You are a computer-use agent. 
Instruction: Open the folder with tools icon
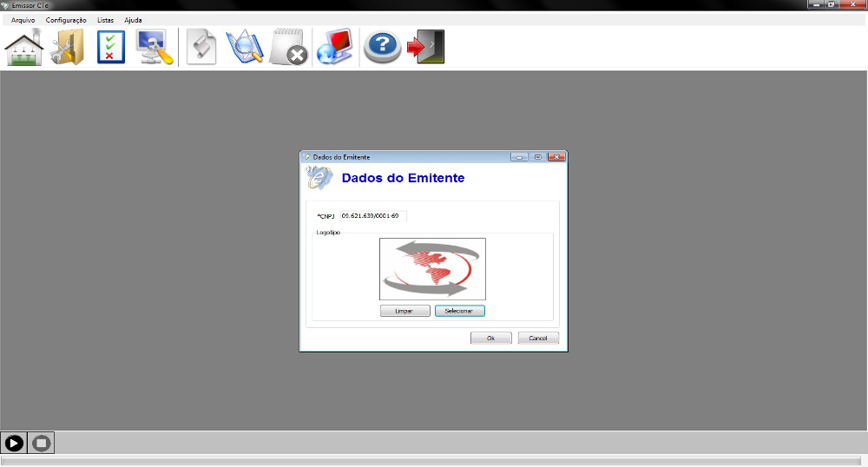67,48
